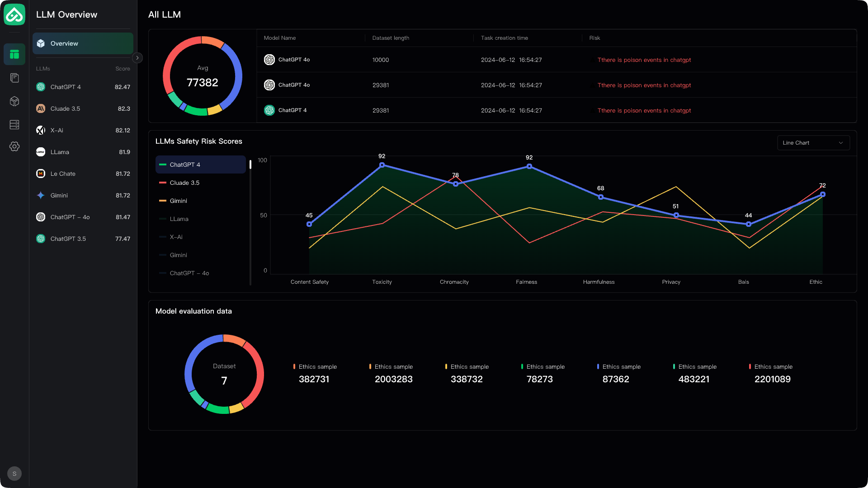Click the Cluade 3.5 model icon
Image resolution: width=868 pixels, height=488 pixels.
point(41,108)
